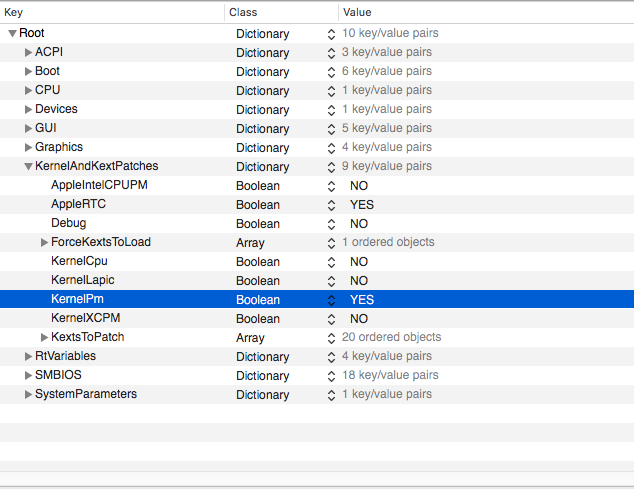The image size is (634, 489).
Task: Select the KextsToPatch key name
Action: [x=87, y=337]
